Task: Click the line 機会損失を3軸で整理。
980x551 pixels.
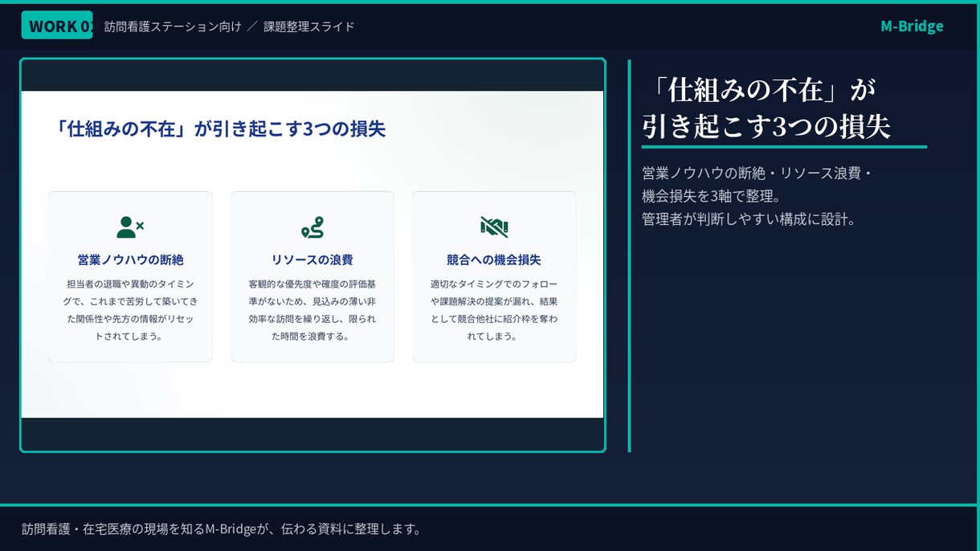Action: 712,196
